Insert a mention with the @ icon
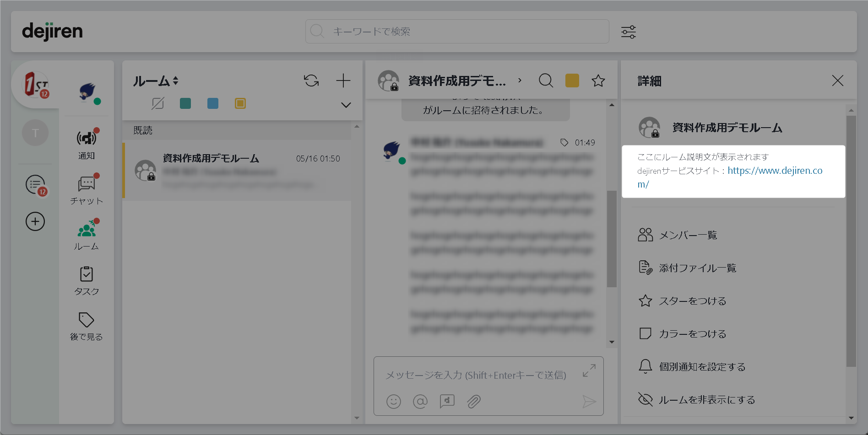Screen dimensions: 868x435 coord(420,402)
